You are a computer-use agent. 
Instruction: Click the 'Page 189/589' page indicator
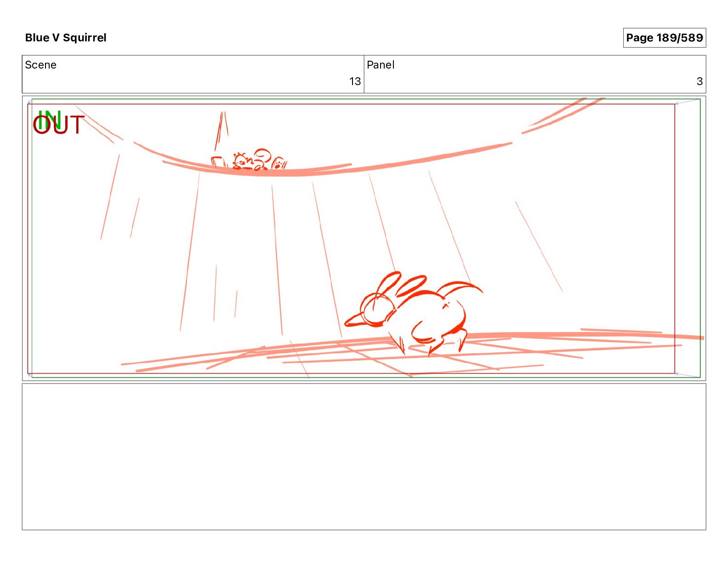click(x=664, y=38)
